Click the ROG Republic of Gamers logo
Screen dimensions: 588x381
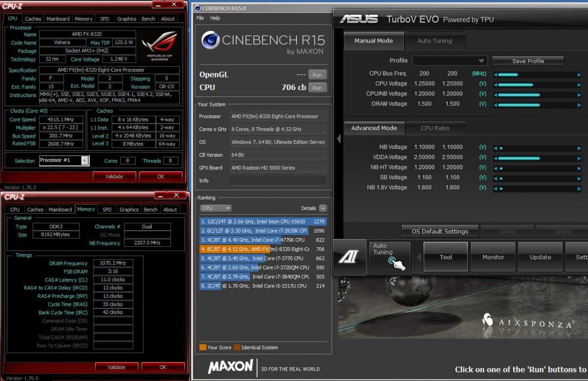159,47
